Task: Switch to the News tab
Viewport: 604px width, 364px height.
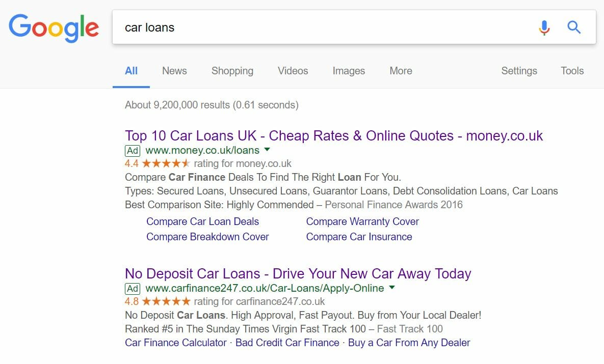Action: point(174,71)
